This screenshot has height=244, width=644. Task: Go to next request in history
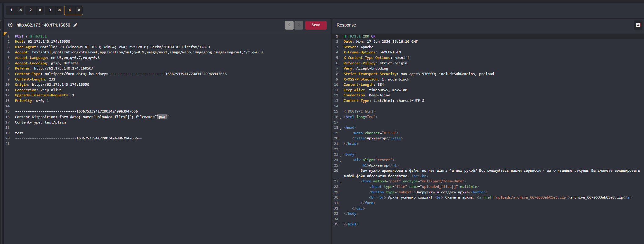[299, 25]
